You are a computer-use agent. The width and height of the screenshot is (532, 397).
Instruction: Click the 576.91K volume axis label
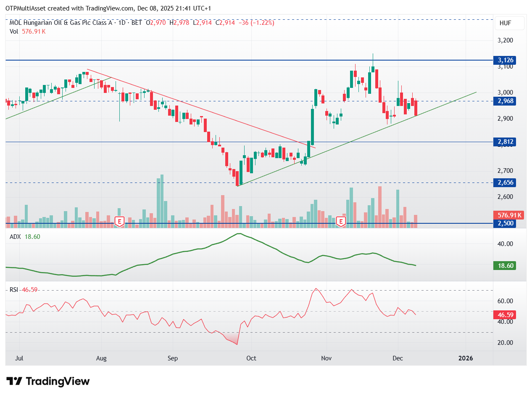[509, 215]
